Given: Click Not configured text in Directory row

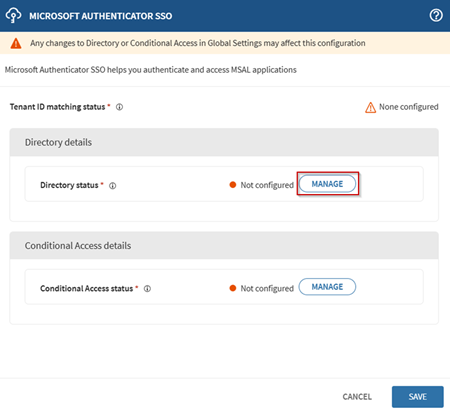Looking at the screenshot, I should point(267,185).
